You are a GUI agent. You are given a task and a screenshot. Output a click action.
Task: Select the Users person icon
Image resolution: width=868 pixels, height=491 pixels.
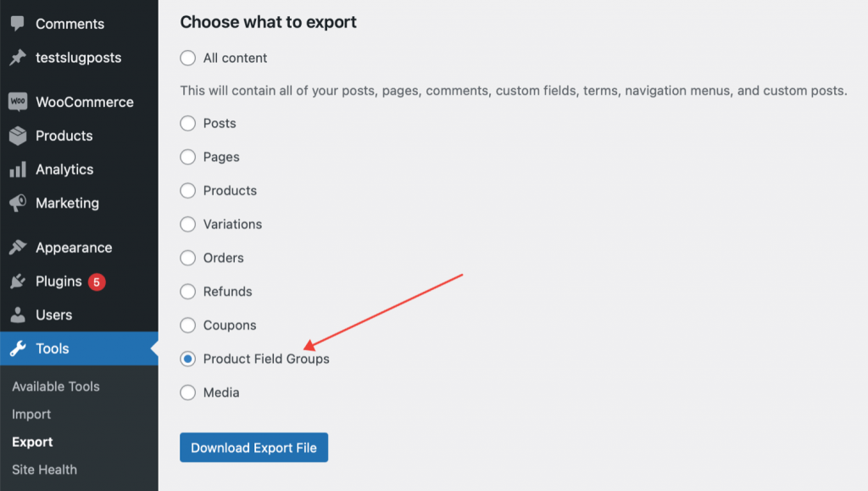17,315
